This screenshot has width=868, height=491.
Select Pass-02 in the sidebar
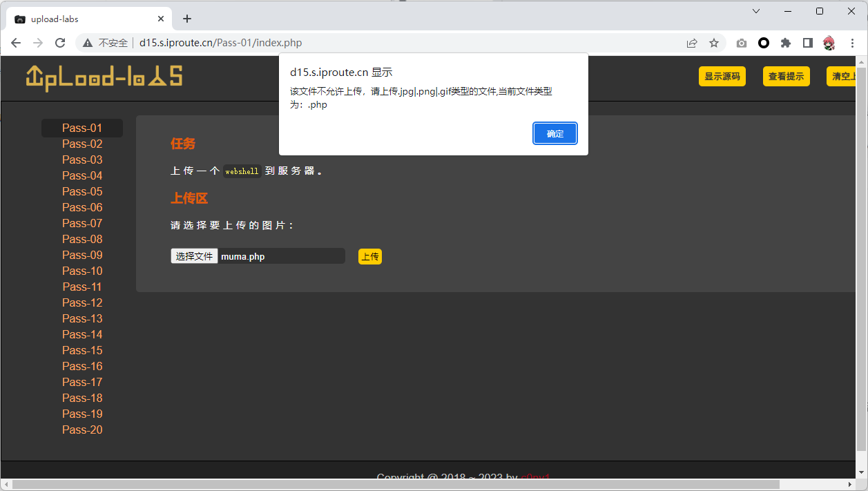click(x=82, y=144)
